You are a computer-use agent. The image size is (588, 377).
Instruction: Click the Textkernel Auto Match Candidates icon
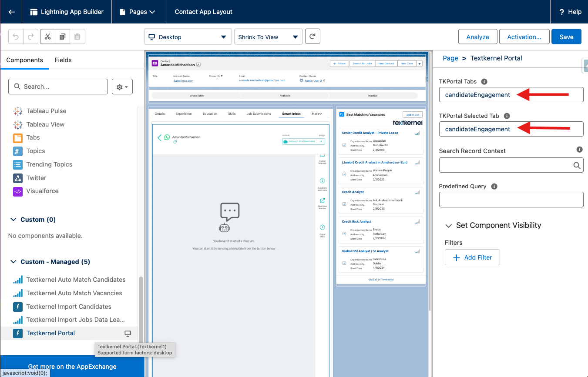[18, 280]
